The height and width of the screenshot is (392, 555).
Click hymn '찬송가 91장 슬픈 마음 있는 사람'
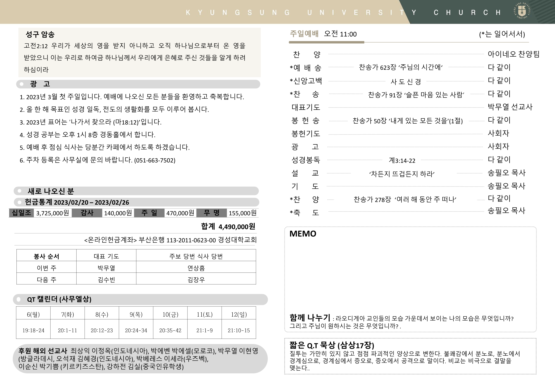416,95
